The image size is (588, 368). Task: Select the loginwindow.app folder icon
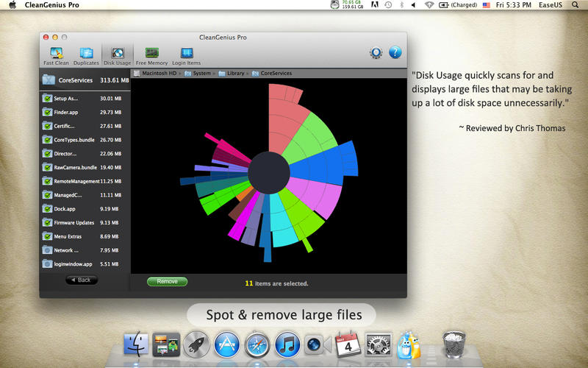(47, 264)
